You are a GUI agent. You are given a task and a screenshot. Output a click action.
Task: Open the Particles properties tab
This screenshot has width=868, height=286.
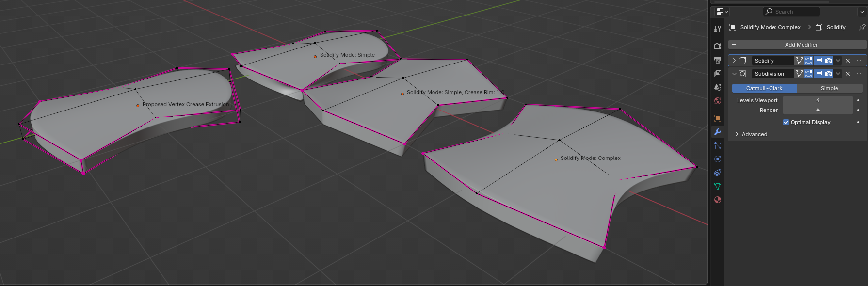718,145
